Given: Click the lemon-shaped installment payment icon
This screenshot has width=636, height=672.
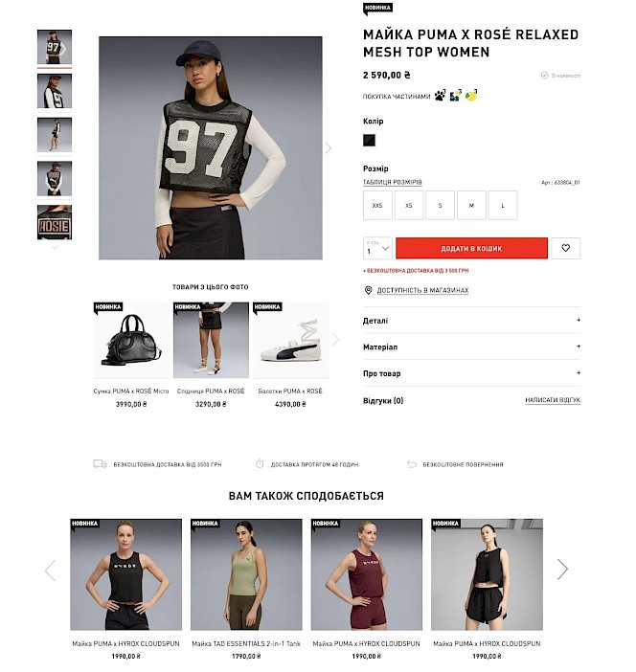Looking at the screenshot, I should 471,95.
